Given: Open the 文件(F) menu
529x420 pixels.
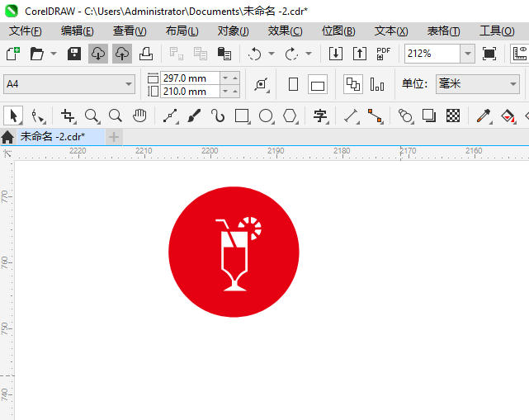Looking at the screenshot, I should 26,31.
